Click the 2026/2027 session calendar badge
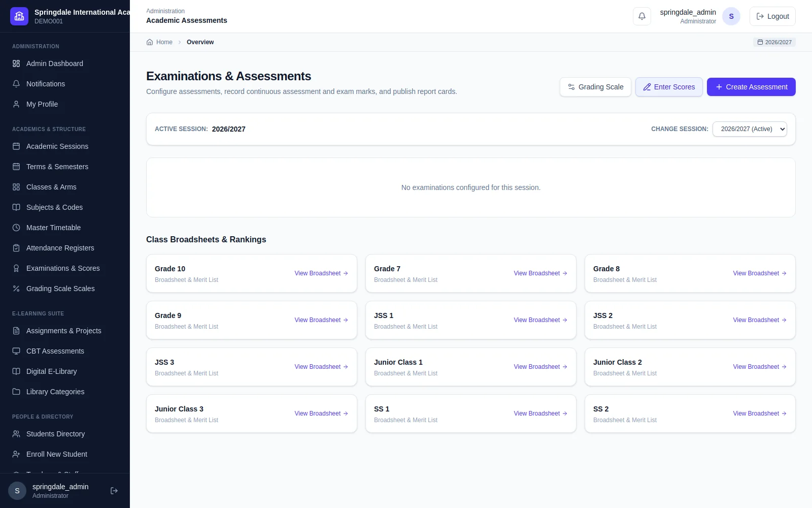The image size is (812, 508). click(774, 42)
